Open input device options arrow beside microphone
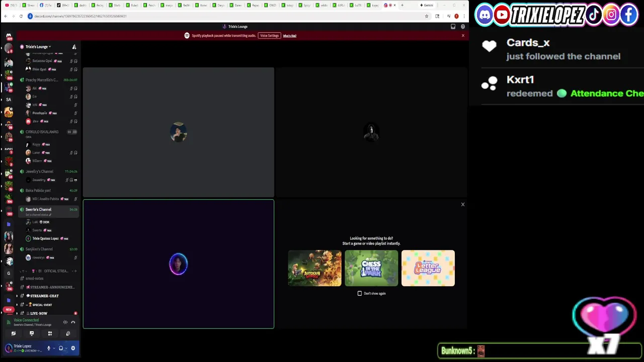This screenshot has width=644, height=362. pyautogui.click(x=54, y=348)
